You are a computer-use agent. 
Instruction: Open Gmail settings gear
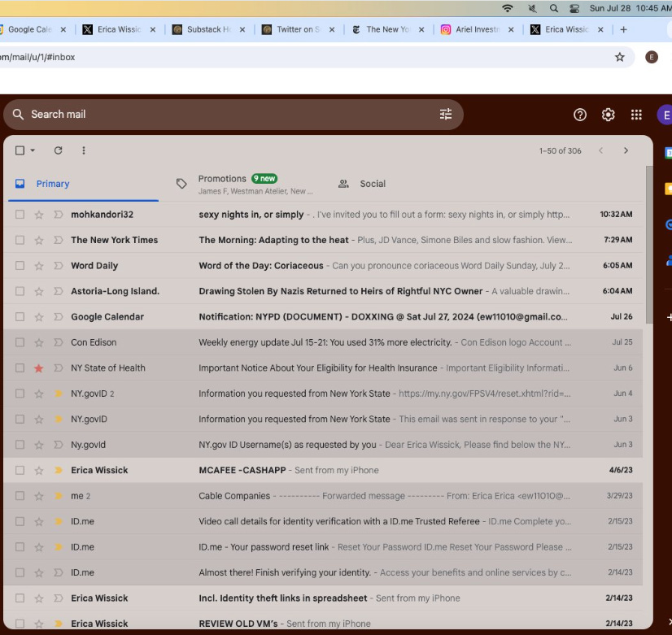[x=609, y=115]
